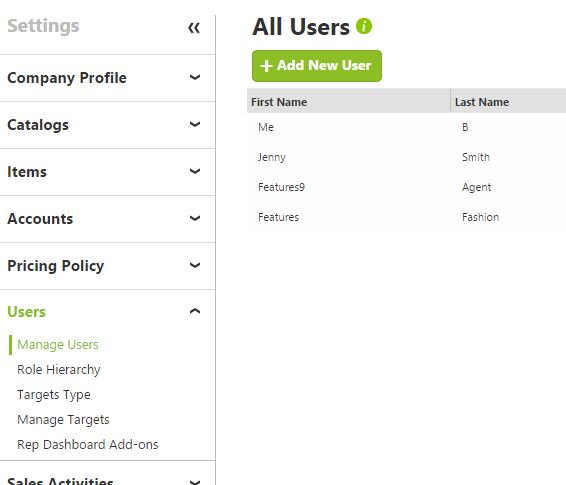Click the green info icon beside All Users

pyautogui.click(x=364, y=26)
